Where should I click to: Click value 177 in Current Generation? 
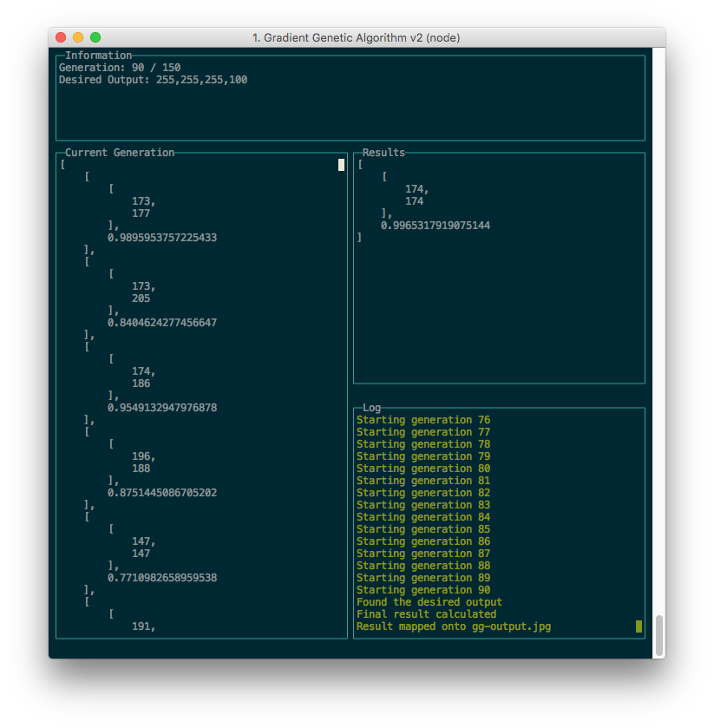141,213
